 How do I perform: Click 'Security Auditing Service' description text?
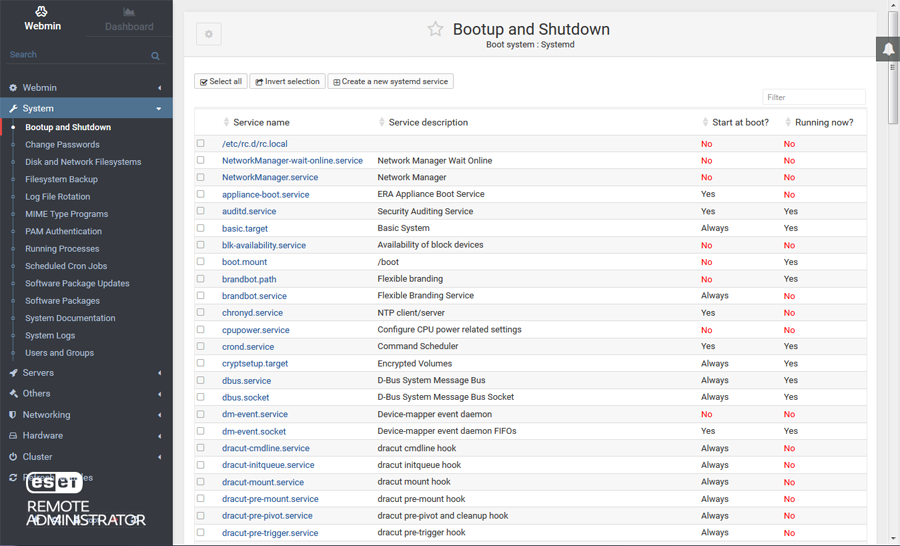click(x=425, y=211)
